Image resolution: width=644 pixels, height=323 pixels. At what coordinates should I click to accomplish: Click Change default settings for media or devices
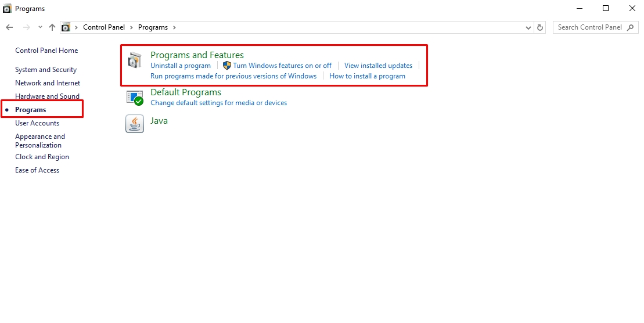[218, 103]
